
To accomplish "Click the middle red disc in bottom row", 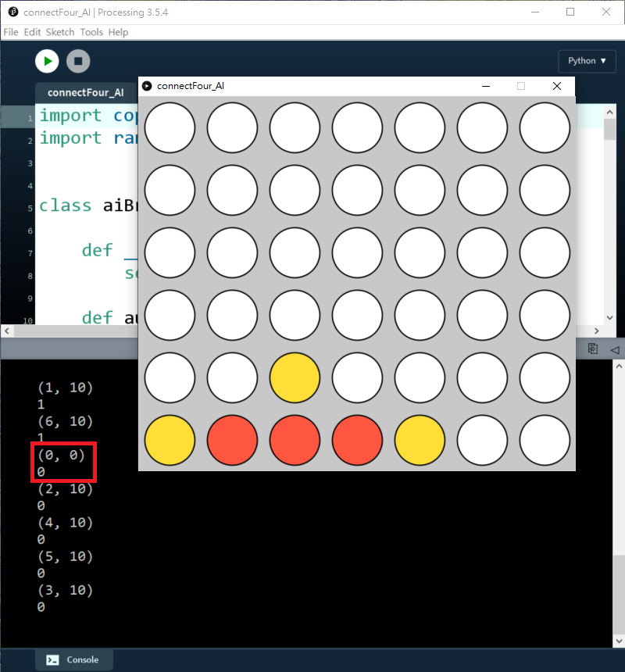I will 295,440.
